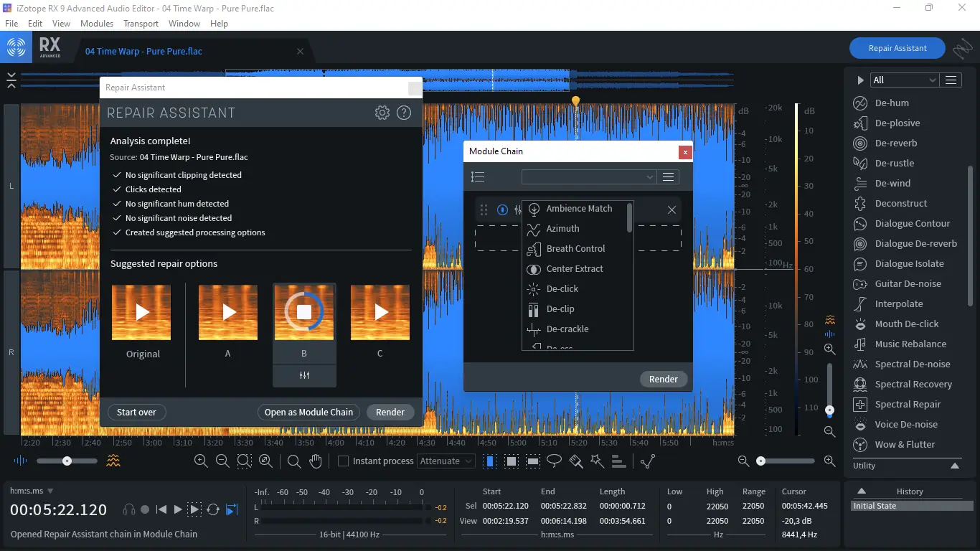This screenshot has height=551, width=980.
Task: Open the Spectral Repair module
Action: pos(907,404)
